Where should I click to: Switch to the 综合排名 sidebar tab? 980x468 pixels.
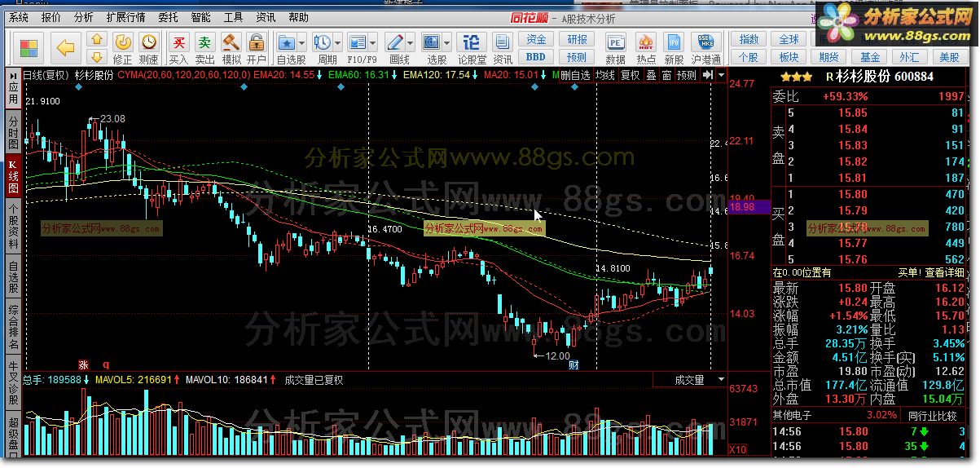pyautogui.click(x=14, y=327)
